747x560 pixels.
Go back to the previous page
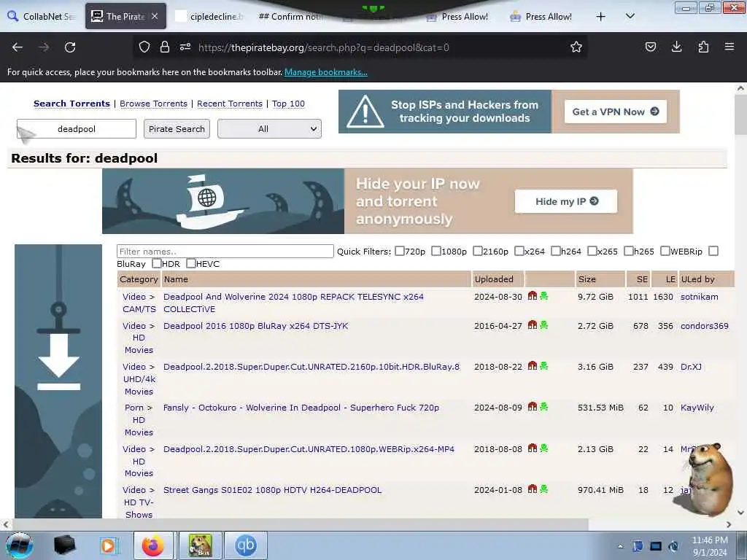pyautogui.click(x=18, y=47)
